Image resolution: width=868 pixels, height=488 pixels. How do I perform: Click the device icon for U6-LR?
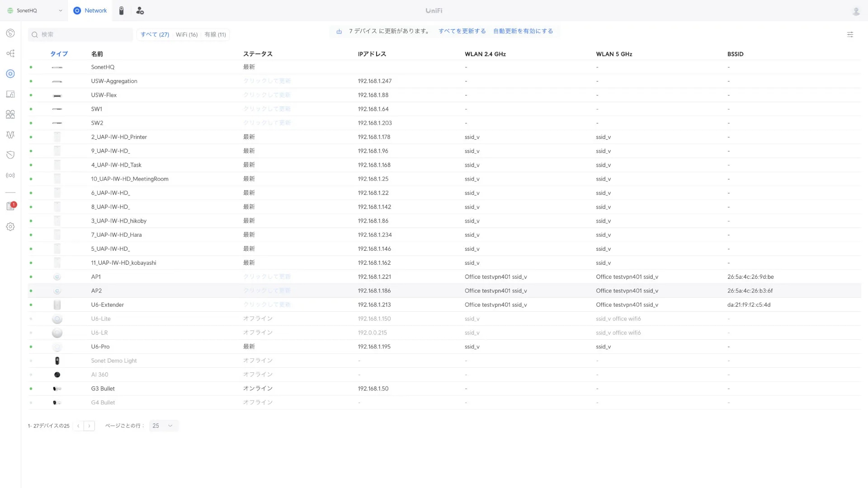click(57, 333)
